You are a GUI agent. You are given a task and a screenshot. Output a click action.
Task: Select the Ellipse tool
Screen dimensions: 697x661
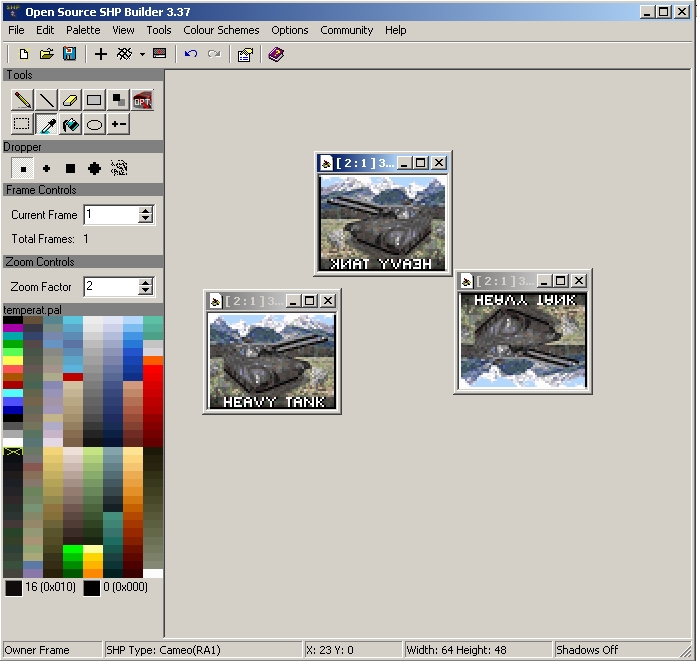94,124
